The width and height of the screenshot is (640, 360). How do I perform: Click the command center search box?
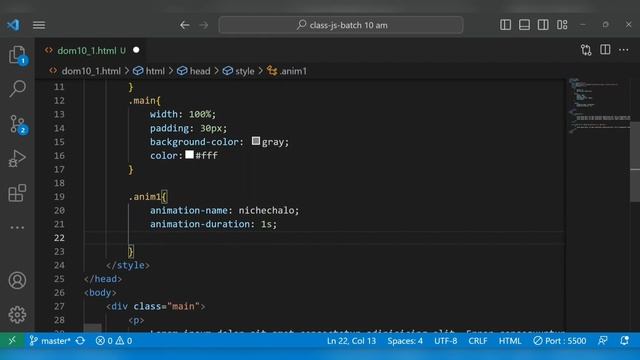(341, 25)
